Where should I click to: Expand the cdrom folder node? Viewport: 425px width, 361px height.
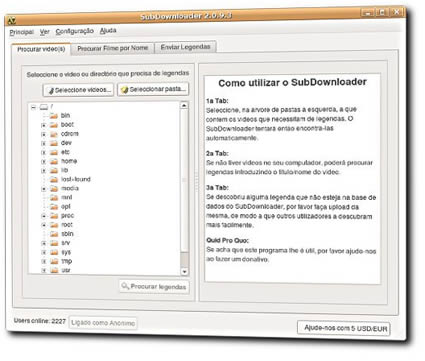click(x=43, y=134)
